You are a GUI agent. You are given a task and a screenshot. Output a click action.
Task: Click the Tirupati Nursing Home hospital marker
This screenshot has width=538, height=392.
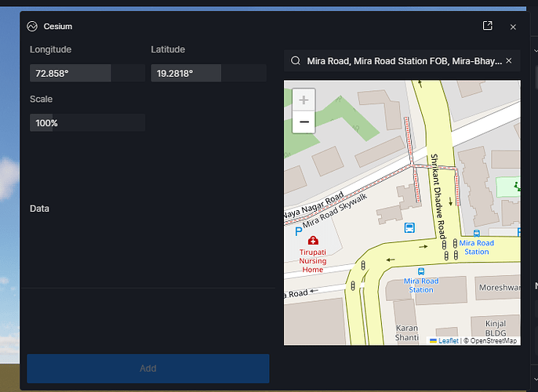314,240
